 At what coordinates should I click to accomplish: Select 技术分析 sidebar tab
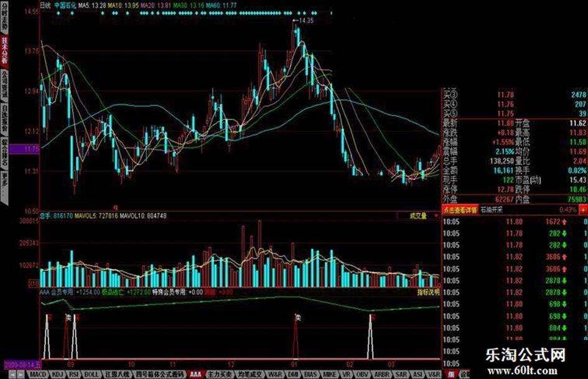click(x=4, y=50)
